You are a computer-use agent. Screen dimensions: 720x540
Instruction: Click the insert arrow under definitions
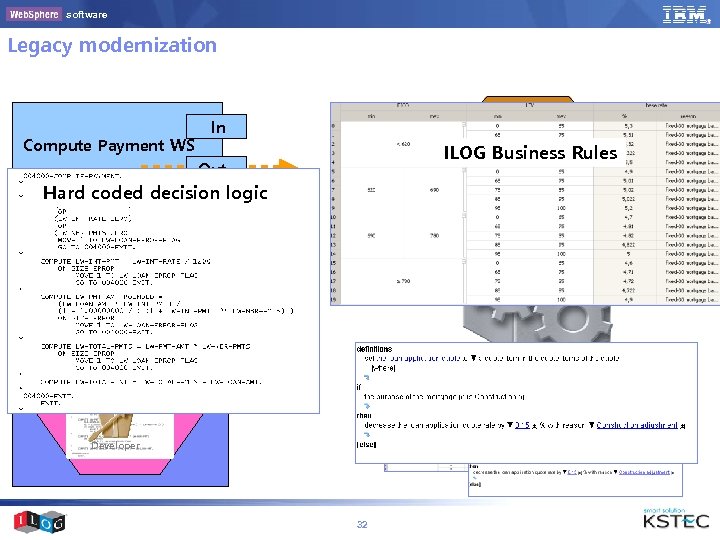point(366,377)
